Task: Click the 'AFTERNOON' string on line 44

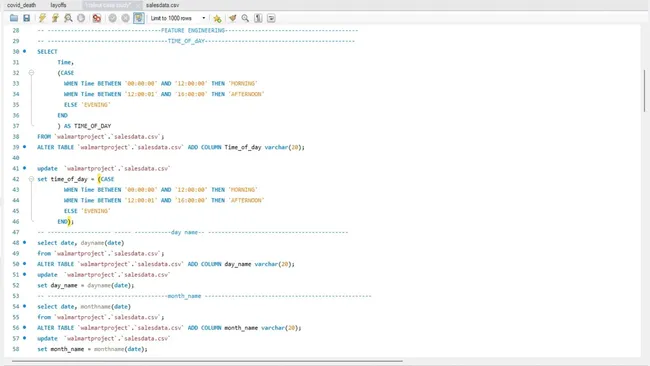Action: point(246,200)
